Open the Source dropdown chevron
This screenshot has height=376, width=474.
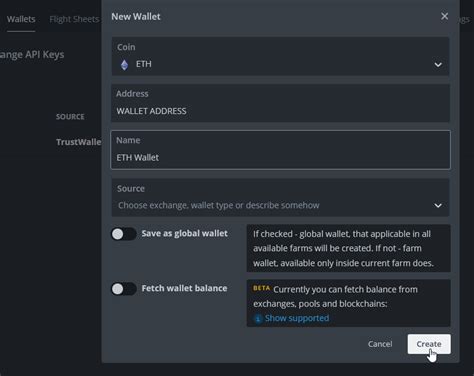click(x=438, y=206)
